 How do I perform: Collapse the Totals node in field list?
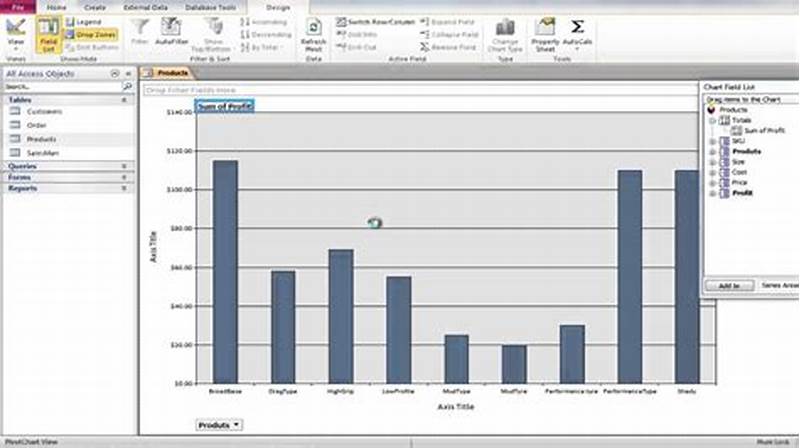(713, 121)
